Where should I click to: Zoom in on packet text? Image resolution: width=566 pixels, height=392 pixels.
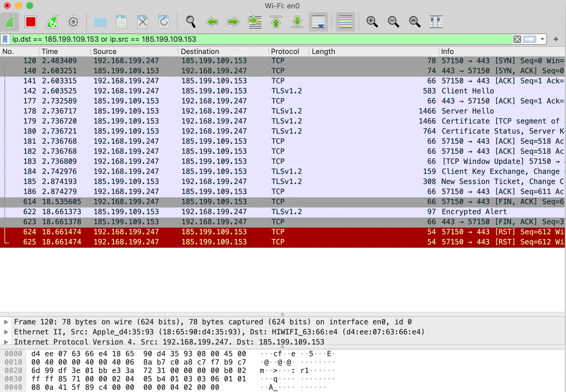coord(372,22)
